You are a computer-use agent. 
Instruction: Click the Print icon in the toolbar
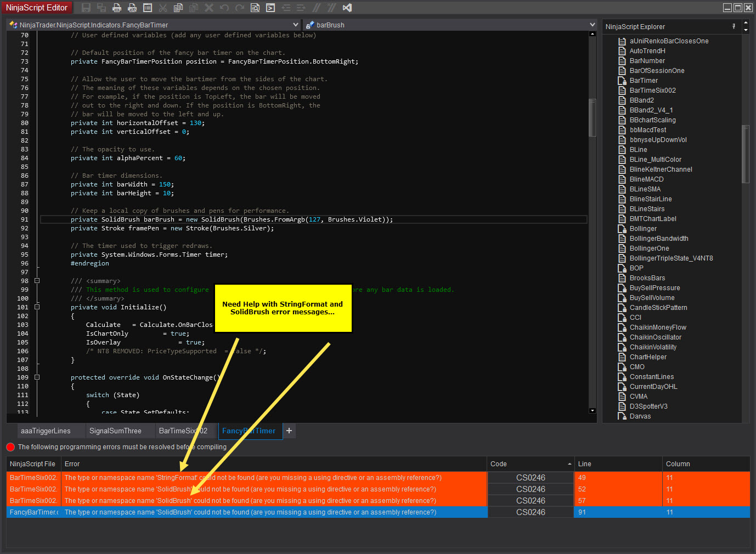click(x=117, y=8)
